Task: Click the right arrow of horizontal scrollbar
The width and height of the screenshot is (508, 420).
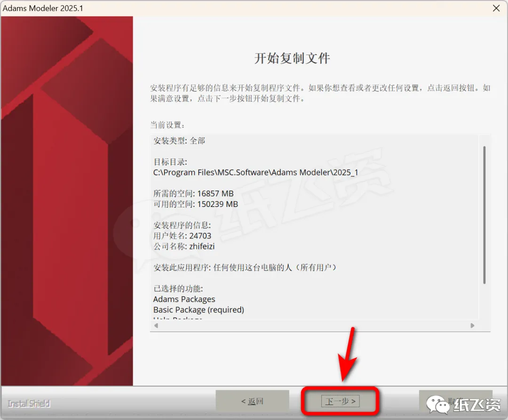Action: pos(472,325)
